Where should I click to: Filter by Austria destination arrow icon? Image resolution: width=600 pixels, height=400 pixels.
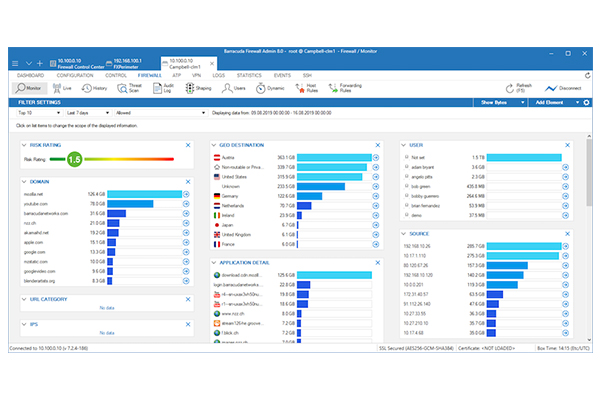[x=376, y=157]
